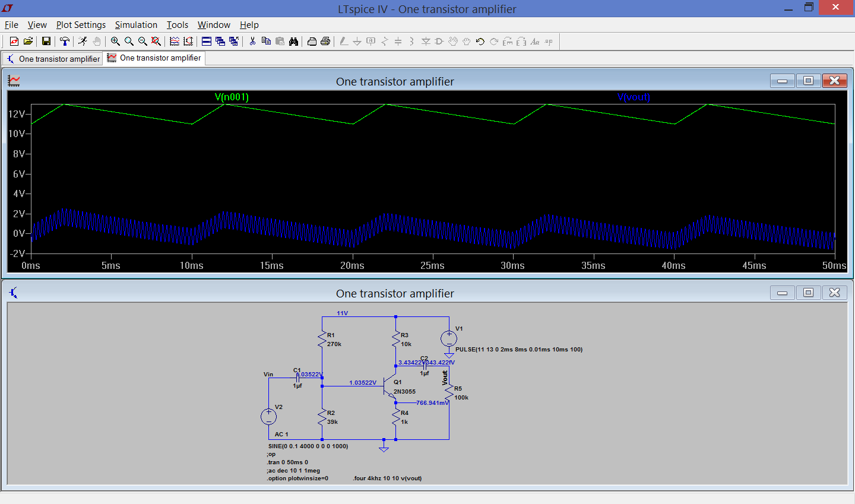Select the Draw Wire pencil tool
The image size is (855, 504).
pyautogui.click(x=343, y=41)
